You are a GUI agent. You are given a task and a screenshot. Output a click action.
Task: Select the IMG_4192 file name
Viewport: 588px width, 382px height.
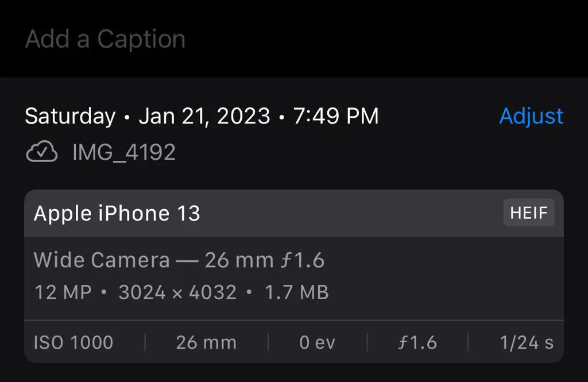tap(124, 152)
